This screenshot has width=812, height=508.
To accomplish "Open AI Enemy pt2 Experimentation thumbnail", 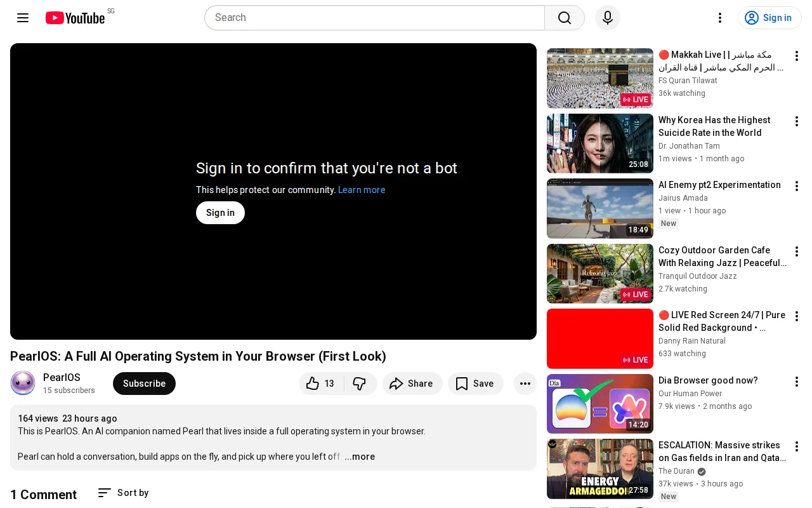I will [x=600, y=208].
